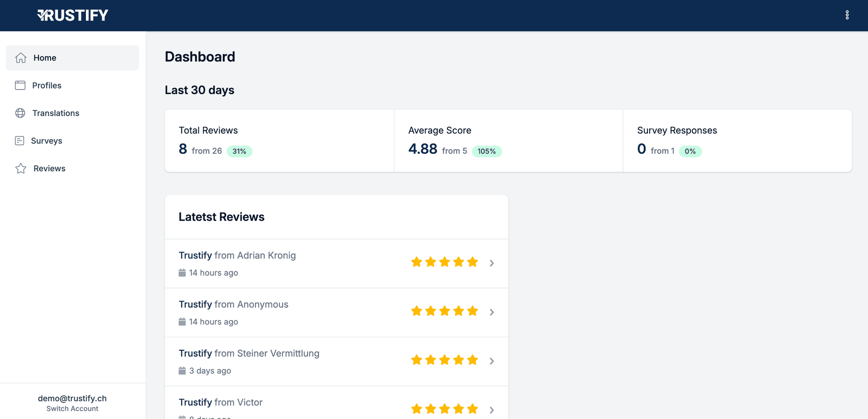Screen dimensions: 868x419
Task: Open Victor's review using its arrow
Action: pos(492,410)
